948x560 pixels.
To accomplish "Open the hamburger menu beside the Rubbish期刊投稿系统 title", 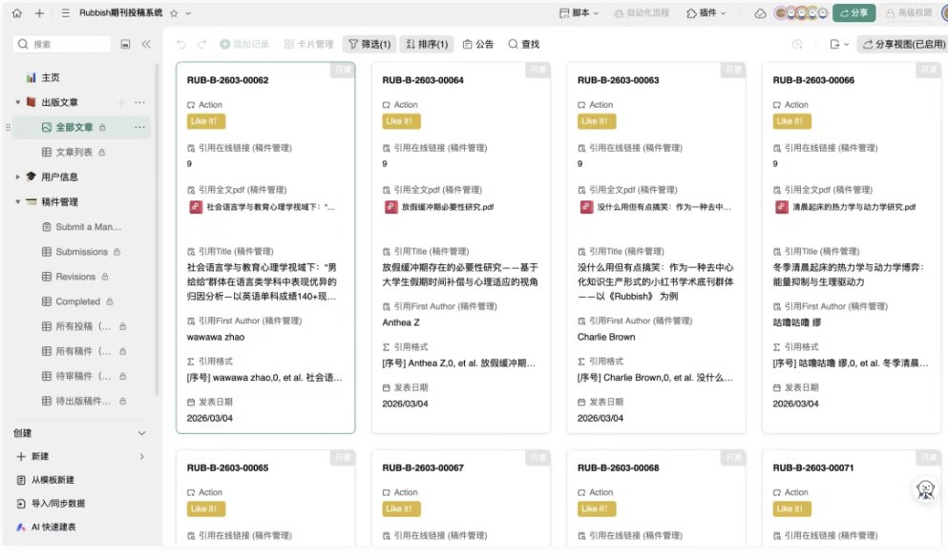I will pyautogui.click(x=65, y=12).
